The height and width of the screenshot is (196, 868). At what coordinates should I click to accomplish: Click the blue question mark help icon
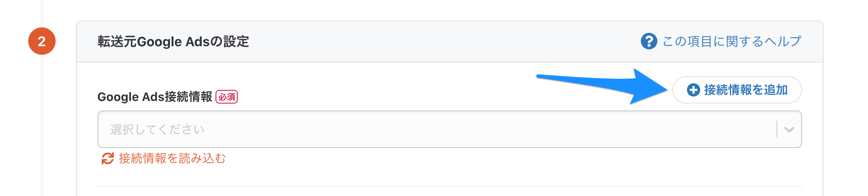coord(649,42)
